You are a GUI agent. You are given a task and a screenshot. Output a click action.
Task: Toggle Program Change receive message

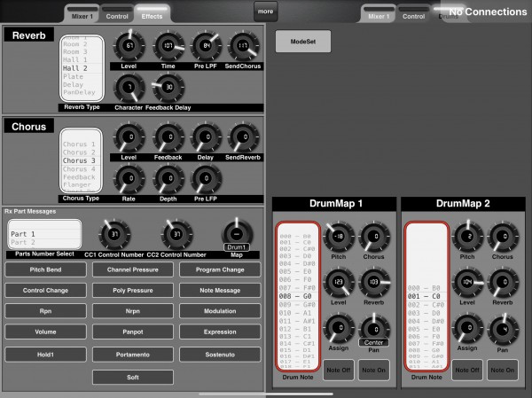tap(220, 269)
